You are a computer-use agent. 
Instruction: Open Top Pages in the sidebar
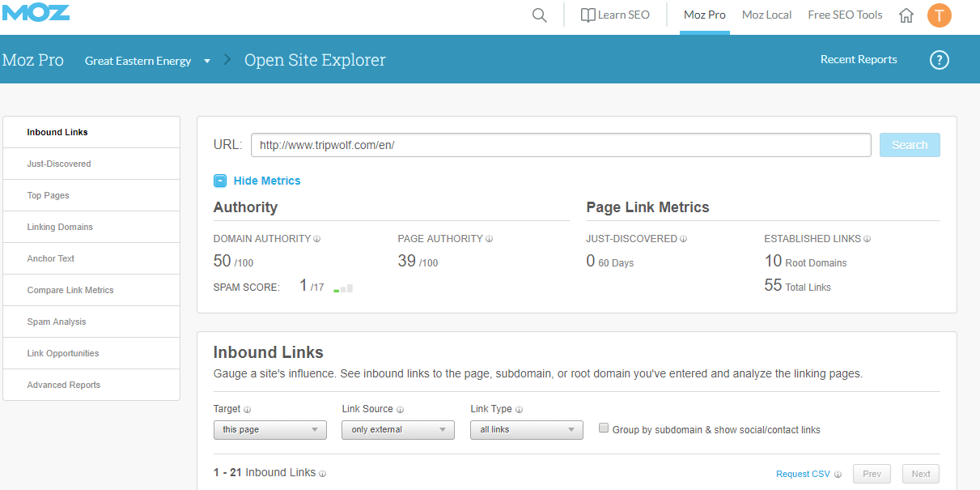[x=91, y=195]
